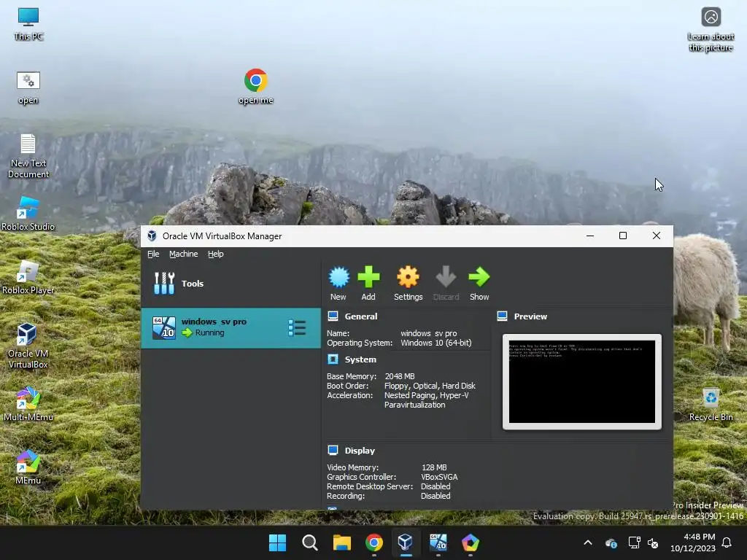747x560 pixels.
Task: Click the General section header
Action: coord(360,316)
